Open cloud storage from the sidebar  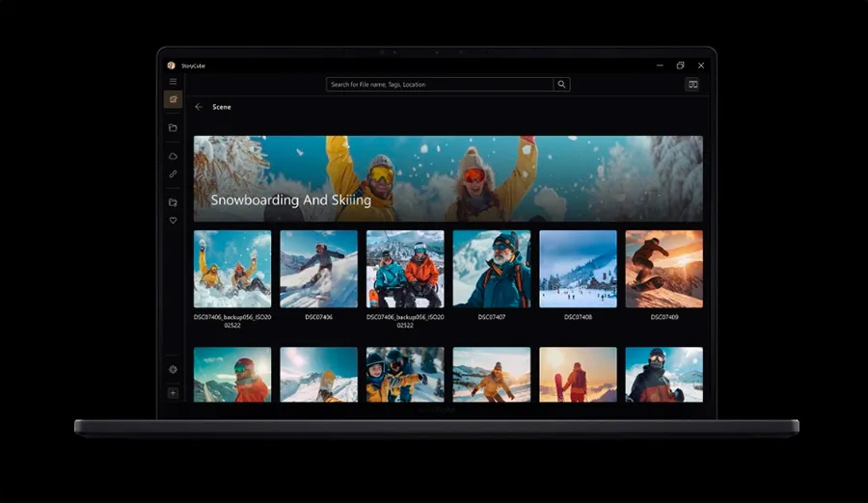173,156
